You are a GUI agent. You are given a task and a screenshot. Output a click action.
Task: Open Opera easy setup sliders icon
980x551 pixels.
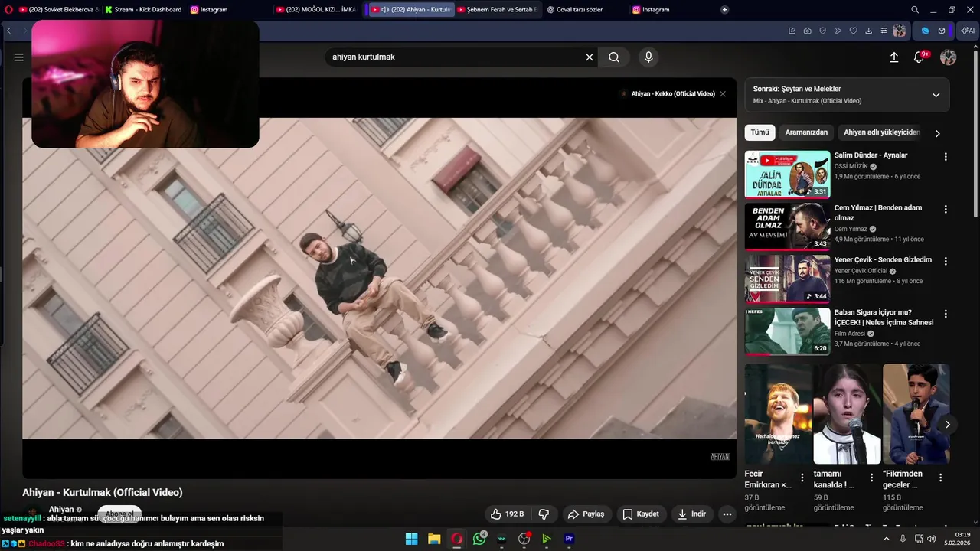[x=884, y=31]
